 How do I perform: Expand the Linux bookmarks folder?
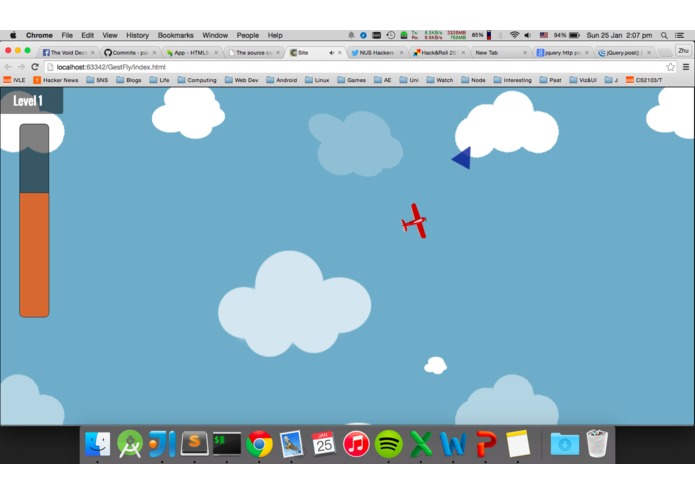coord(317,80)
